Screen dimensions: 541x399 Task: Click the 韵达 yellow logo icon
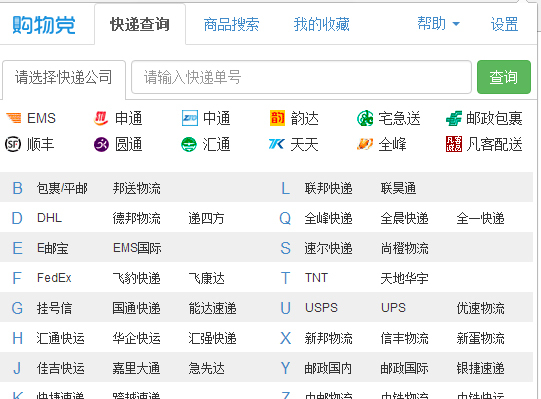[277, 118]
